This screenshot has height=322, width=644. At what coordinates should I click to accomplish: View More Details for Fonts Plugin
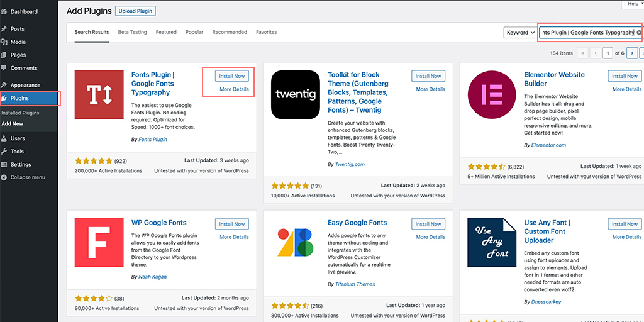tap(234, 89)
